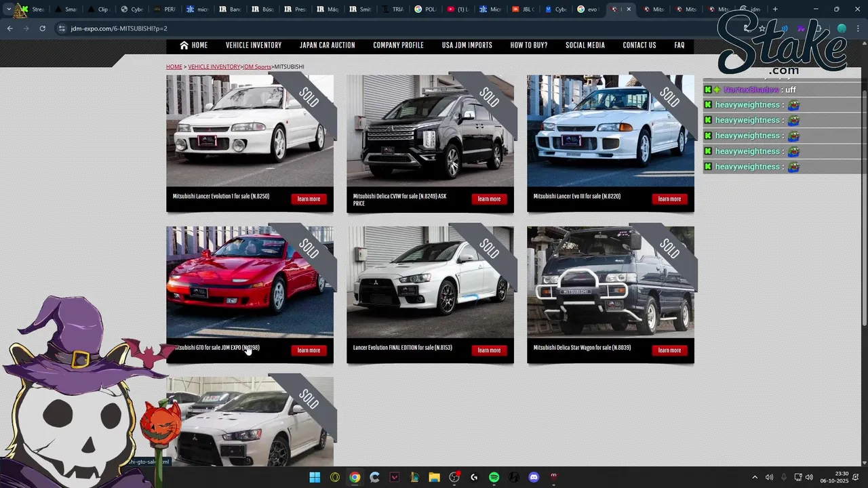Viewport: 868px width, 488px height.
Task: Open the Windows Start menu
Action: point(315,477)
